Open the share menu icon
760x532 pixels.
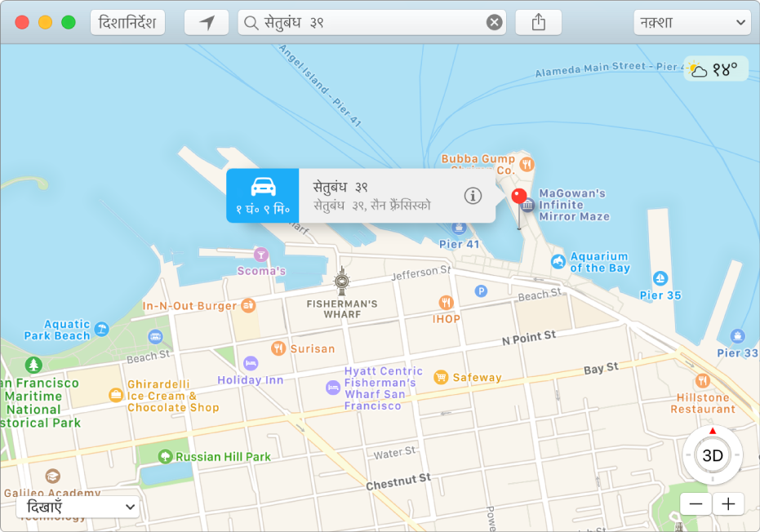538,22
